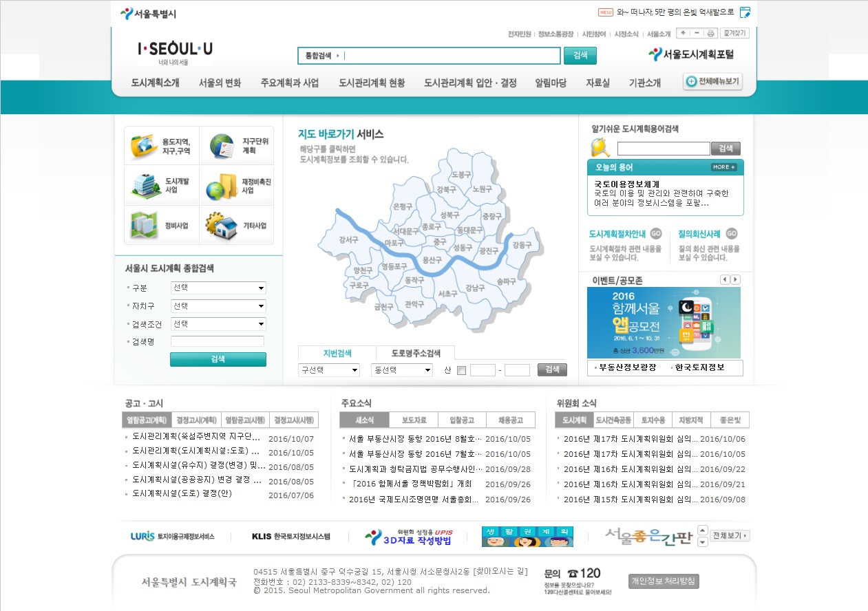Click the 통합검색 text input field
The width and height of the screenshot is (868, 611).
(452, 56)
